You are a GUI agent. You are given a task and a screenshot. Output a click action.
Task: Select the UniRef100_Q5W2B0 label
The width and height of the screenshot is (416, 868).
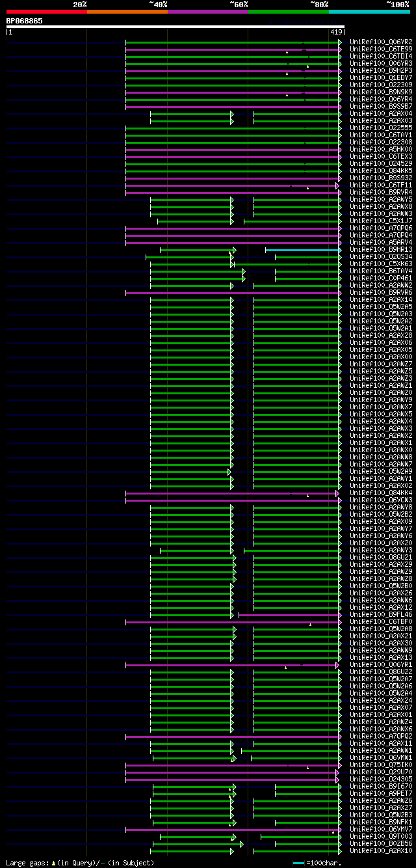[x=381, y=586]
